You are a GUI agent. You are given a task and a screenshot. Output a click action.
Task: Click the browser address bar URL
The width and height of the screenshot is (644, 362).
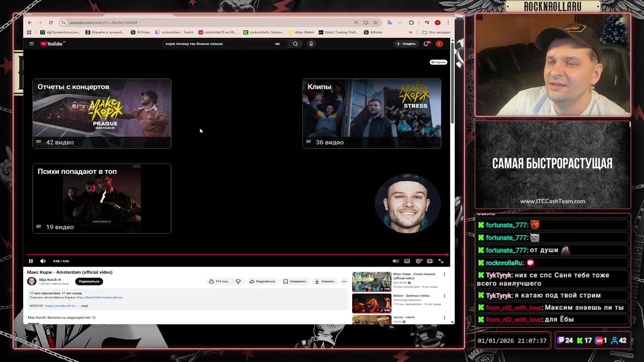[x=103, y=23]
